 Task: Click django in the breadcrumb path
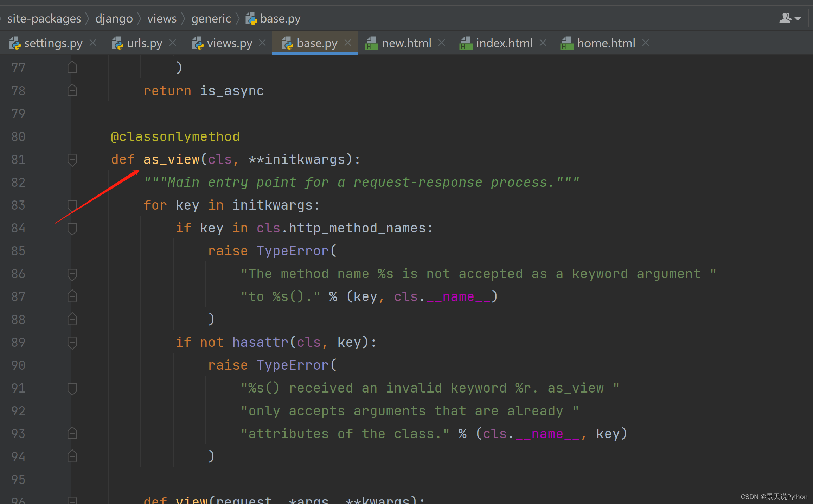(x=114, y=18)
